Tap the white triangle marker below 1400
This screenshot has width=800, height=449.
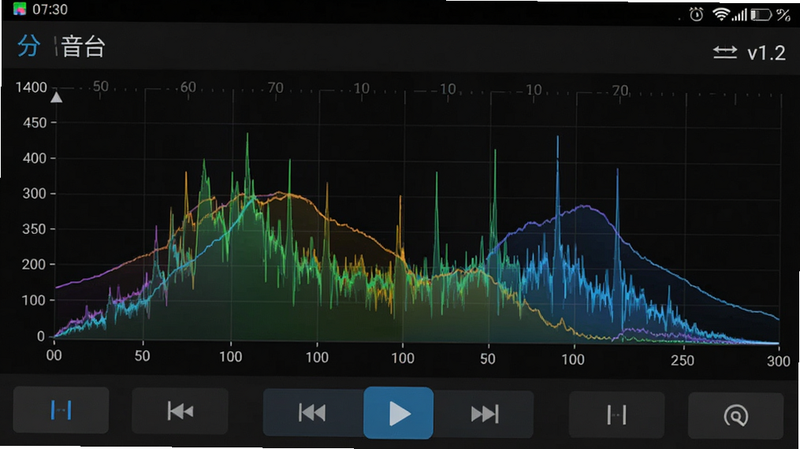[x=57, y=97]
